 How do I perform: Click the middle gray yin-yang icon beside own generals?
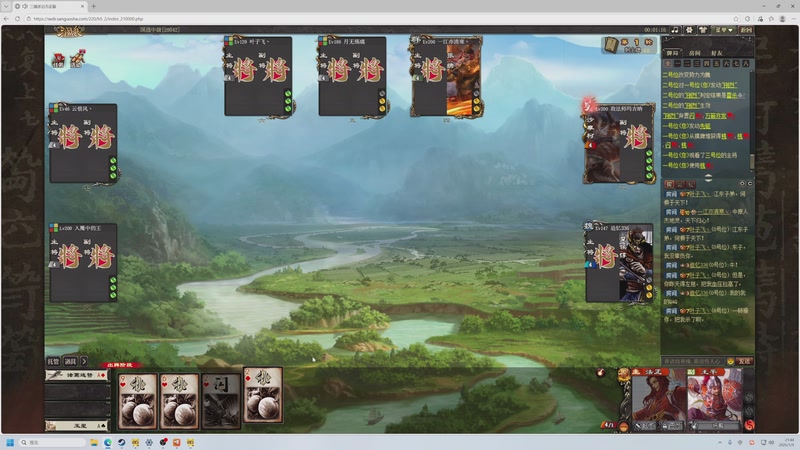(x=749, y=411)
